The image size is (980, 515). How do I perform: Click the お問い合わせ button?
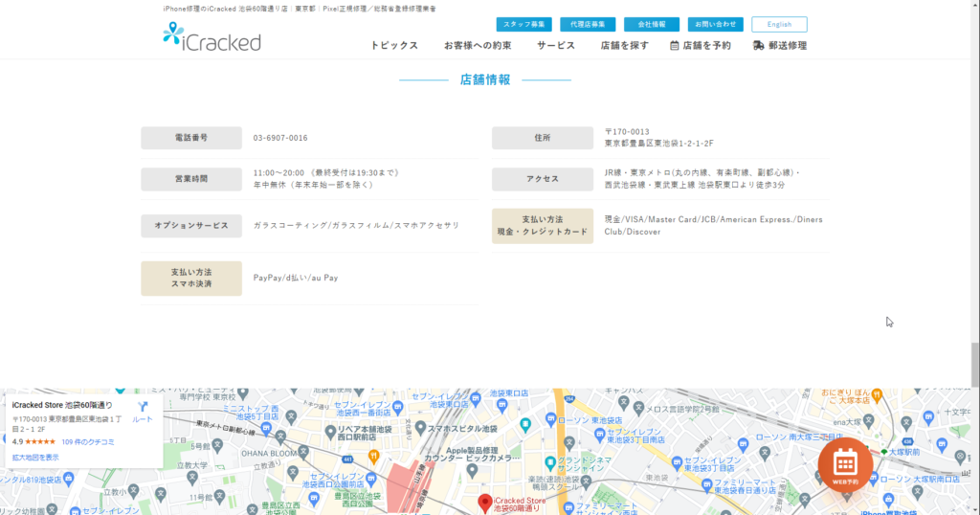click(x=716, y=24)
